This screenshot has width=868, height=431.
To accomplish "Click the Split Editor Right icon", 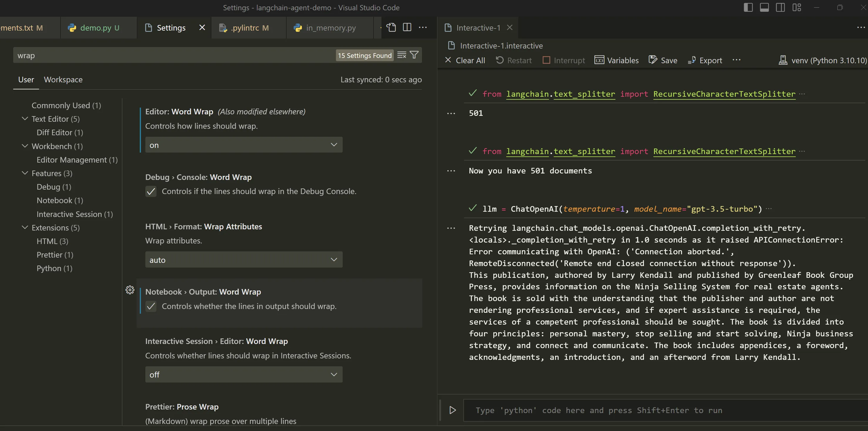I will coord(407,27).
